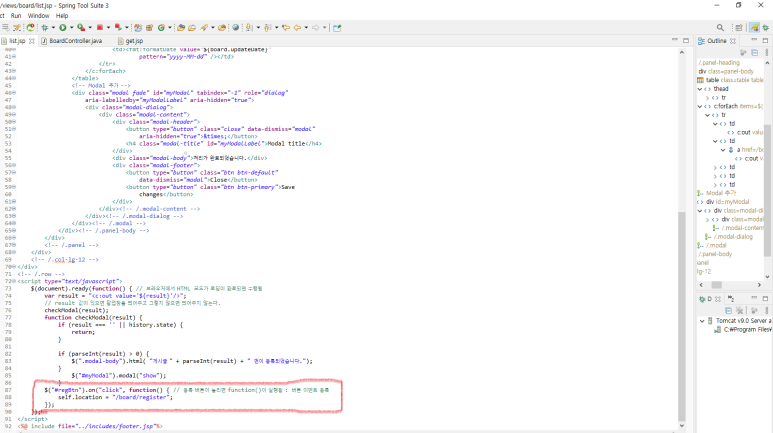Select the div class=panel-body Outline item
This screenshot has height=433, width=773.
726,71
